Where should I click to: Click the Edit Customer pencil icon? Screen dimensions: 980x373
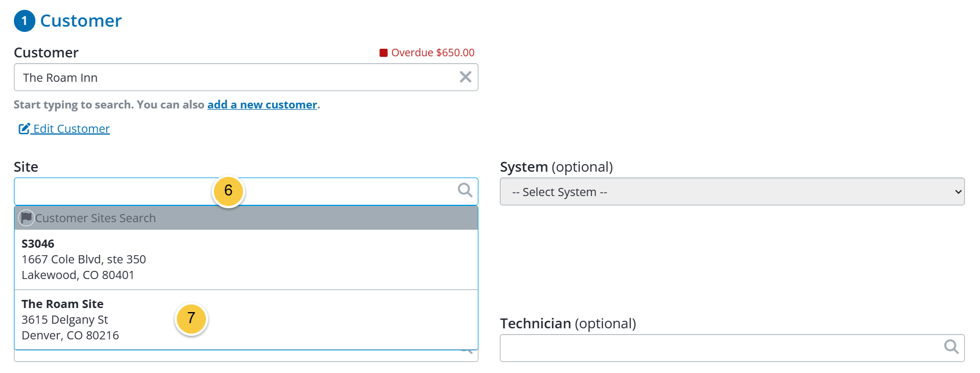[x=24, y=129]
